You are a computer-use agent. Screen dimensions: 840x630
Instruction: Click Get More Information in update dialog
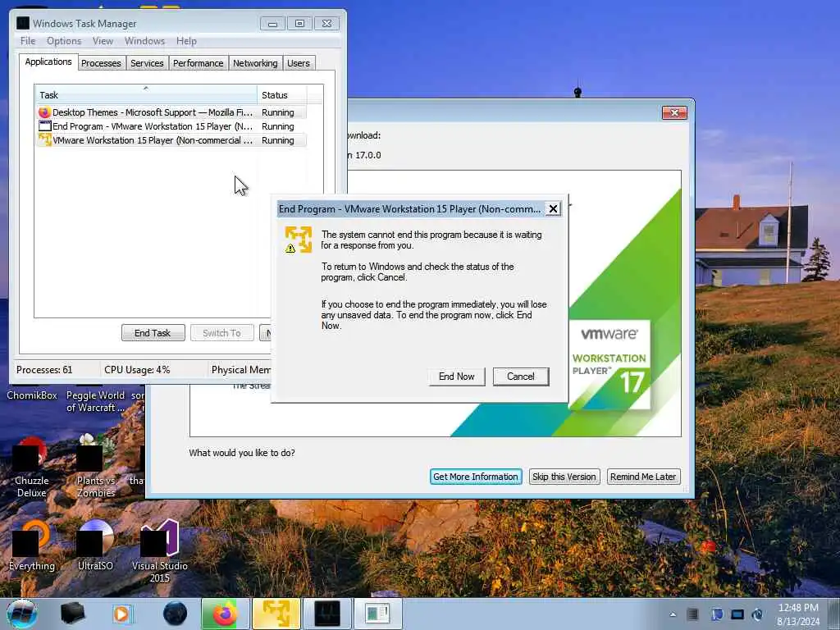476,477
